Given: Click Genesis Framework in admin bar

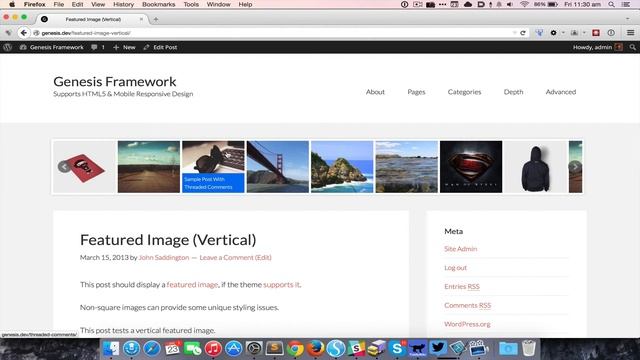Looking at the screenshot, I should point(52,47).
